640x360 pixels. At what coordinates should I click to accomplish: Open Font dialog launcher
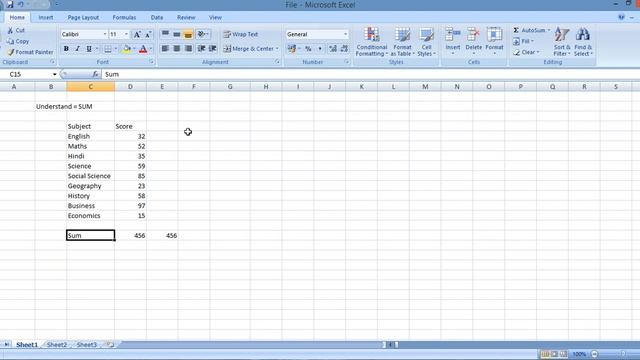(151, 62)
